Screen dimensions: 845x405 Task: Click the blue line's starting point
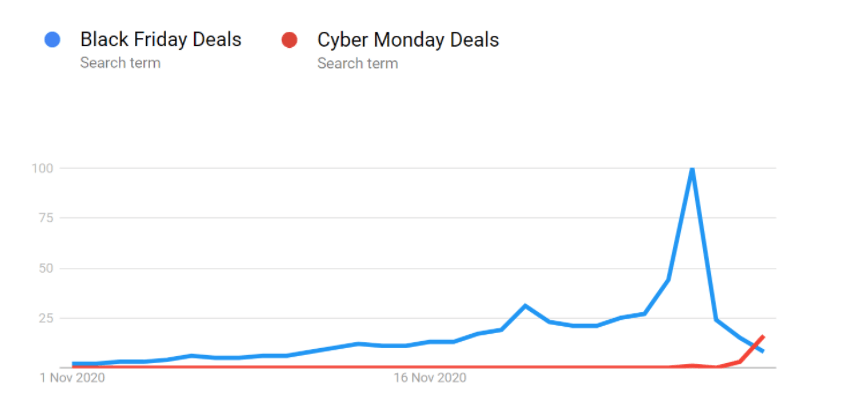pyautogui.click(x=74, y=364)
